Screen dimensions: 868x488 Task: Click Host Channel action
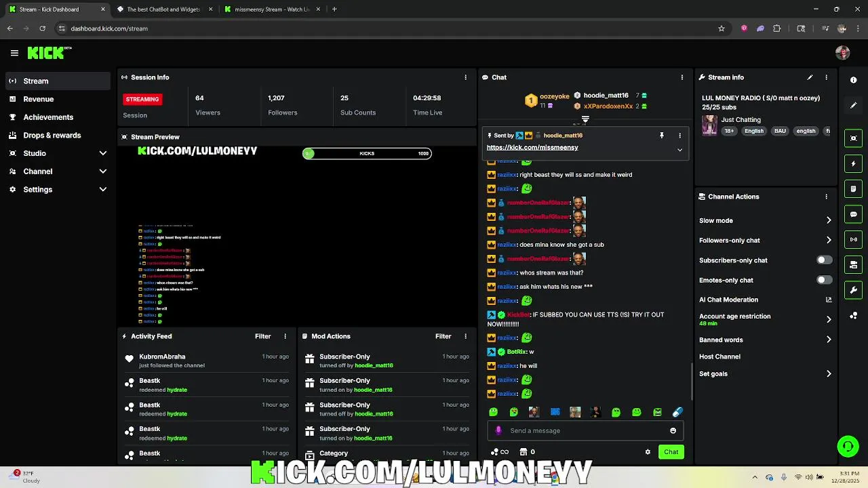click(719, 357)
